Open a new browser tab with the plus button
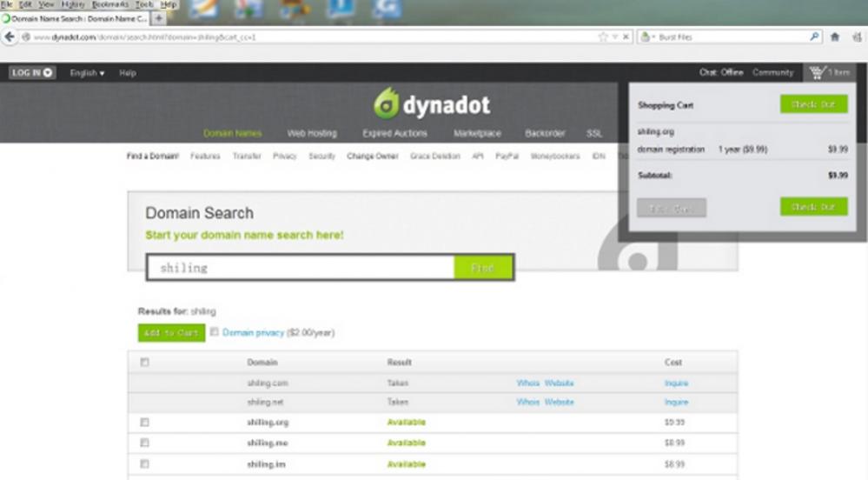 point(158,18)
